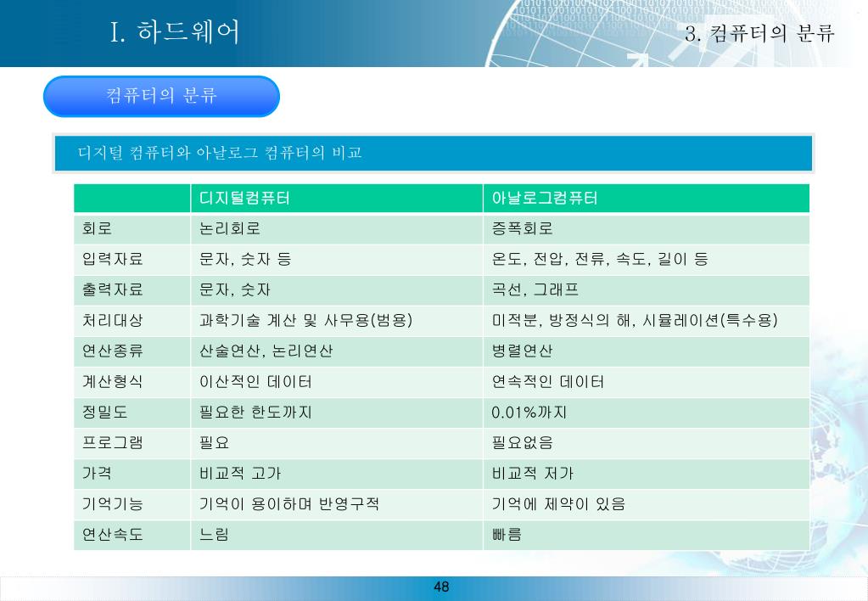
Task: Select row label '프로그램'
Action: tap(132, 442)
